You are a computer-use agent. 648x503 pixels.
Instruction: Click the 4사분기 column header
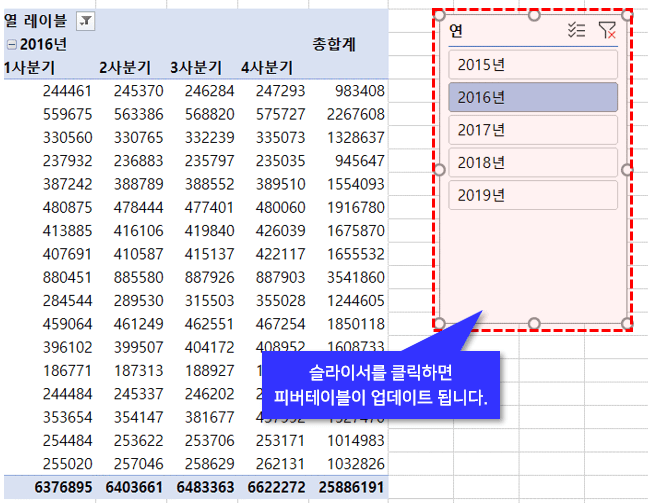pyautogui.click(x=267, y=68)
